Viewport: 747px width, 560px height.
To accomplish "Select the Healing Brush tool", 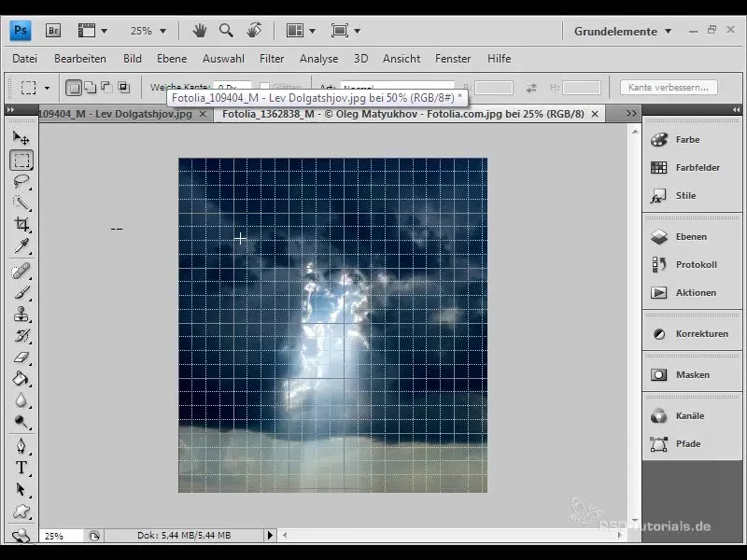I will tap(21, 272).
